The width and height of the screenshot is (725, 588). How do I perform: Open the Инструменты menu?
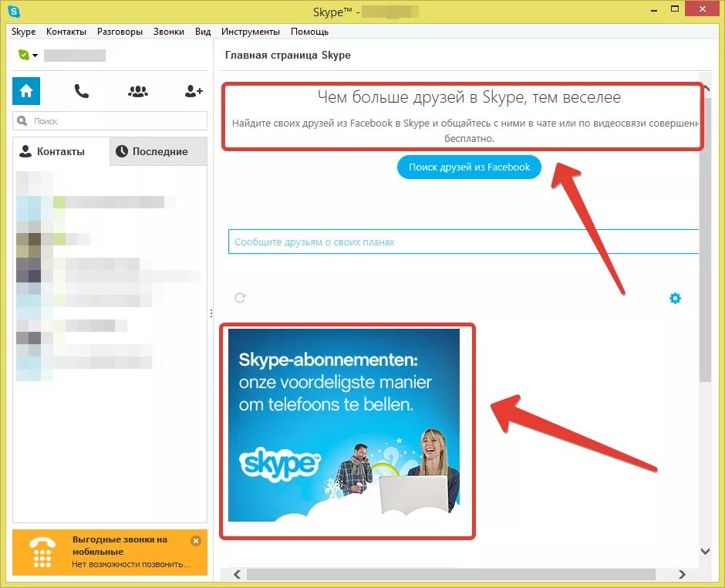tap(251, 32)
